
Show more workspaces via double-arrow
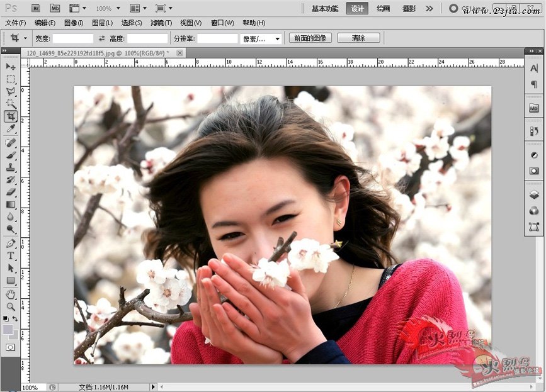tap(429, 8)
